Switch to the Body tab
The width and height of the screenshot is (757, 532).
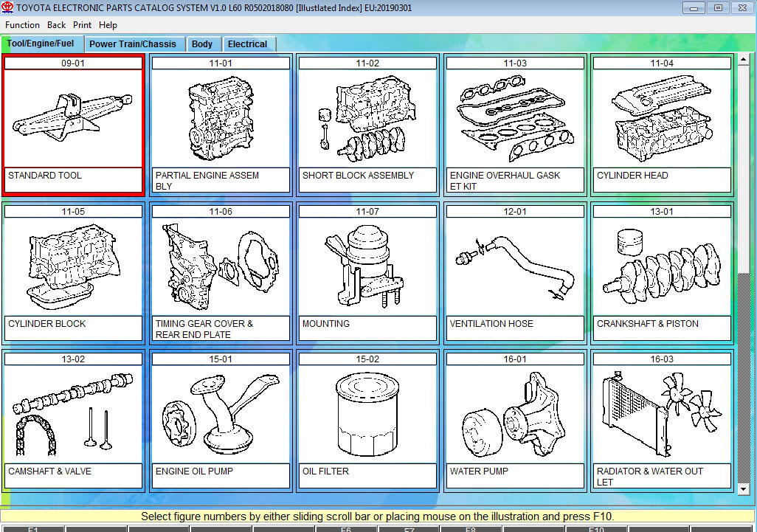202,44
